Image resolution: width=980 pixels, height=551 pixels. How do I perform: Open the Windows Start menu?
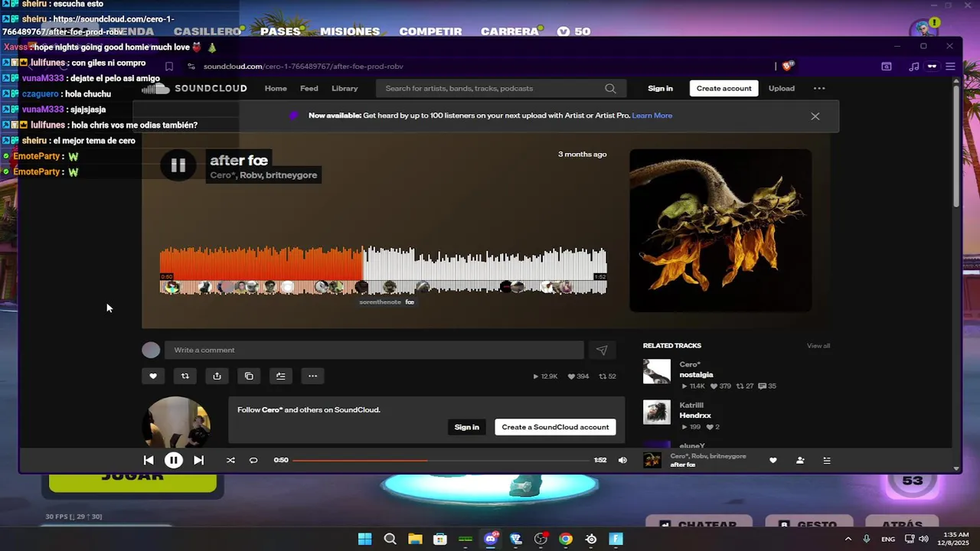point(364,539)
